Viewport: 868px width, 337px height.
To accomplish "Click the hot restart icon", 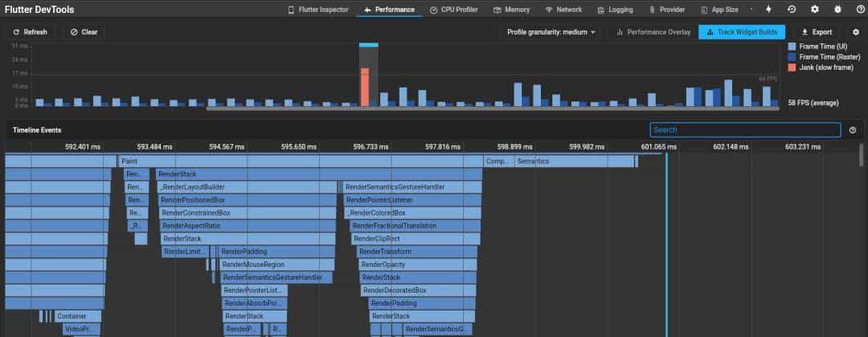I will coord(792,10).
